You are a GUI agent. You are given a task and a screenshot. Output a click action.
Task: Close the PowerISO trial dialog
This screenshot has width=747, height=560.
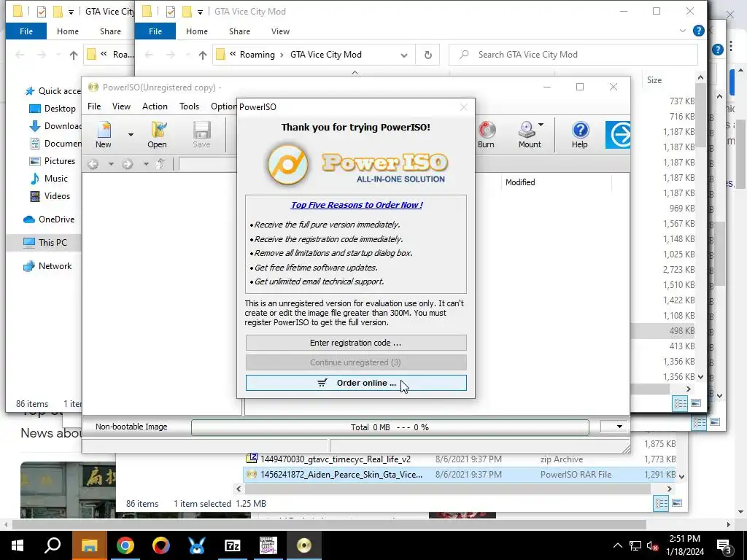pos(463,107)
